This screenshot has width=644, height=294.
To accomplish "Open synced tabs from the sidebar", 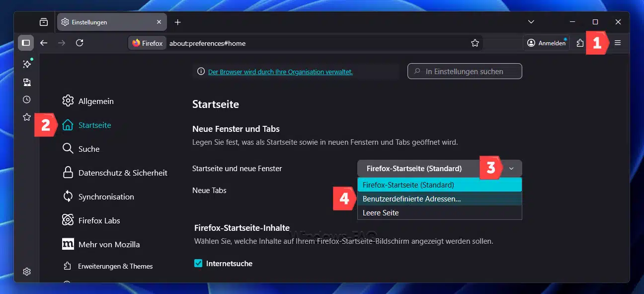I will 27,82.
